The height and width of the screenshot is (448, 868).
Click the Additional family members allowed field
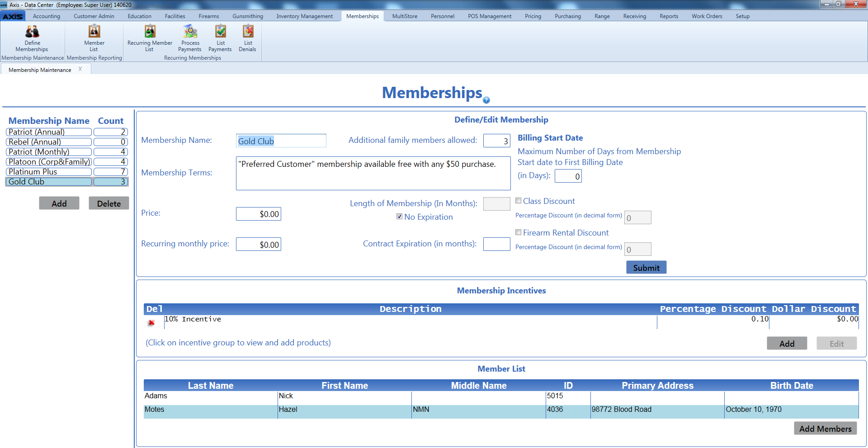pos(497,141)
